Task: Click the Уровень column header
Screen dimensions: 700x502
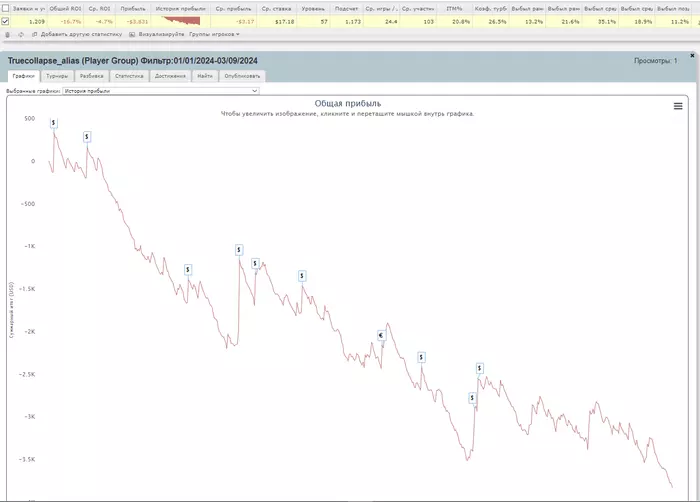Action: click(313, 8)
